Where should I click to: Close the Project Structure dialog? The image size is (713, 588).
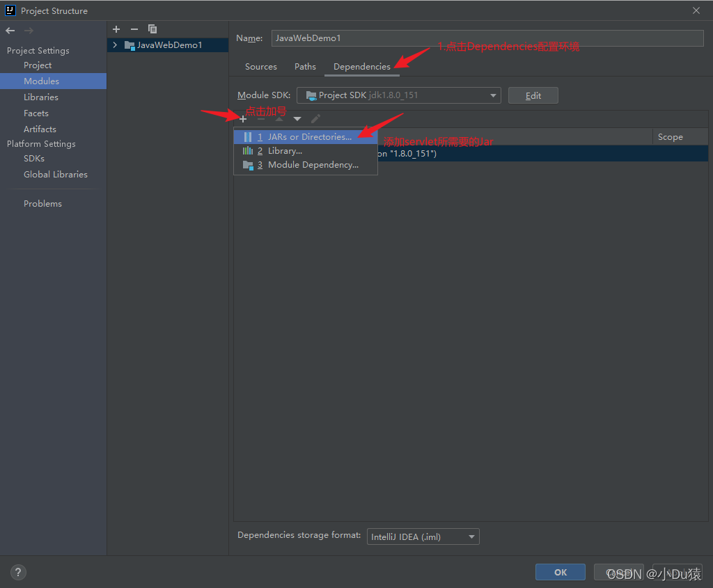coord(696,10)
